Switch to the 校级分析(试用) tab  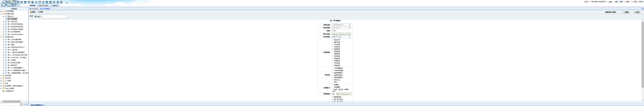pos(43,6)
